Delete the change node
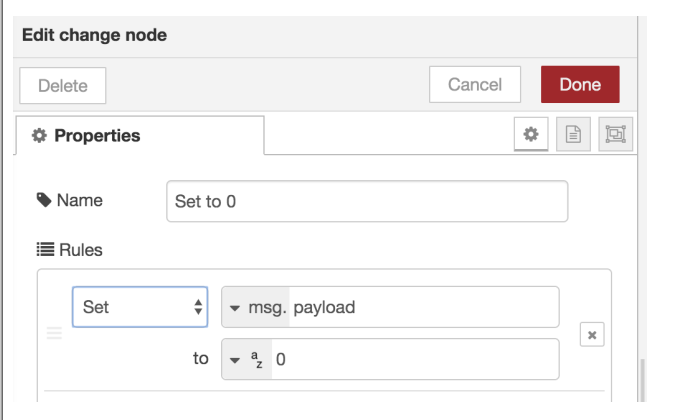This screenshot has width=677, height=420. pos(63,86)
